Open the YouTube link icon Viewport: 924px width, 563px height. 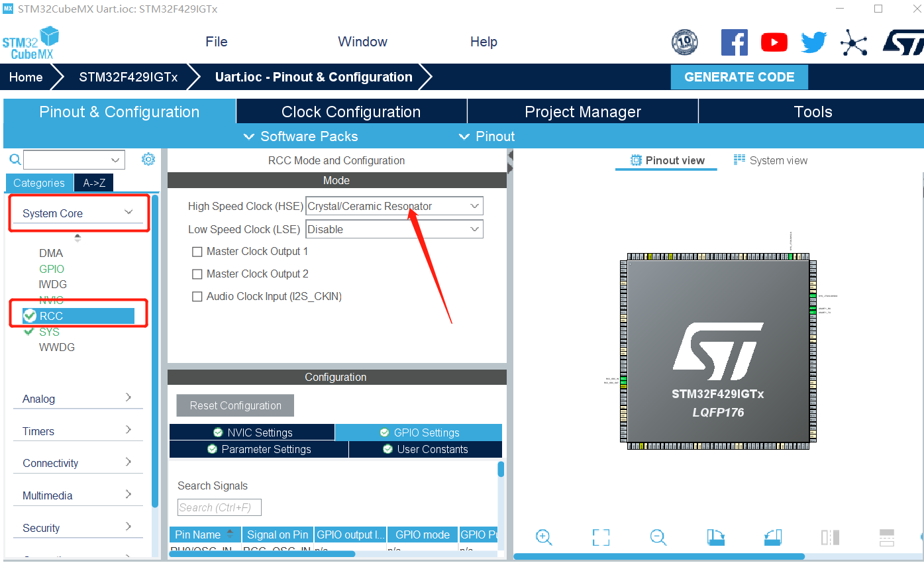pos(774,42)
